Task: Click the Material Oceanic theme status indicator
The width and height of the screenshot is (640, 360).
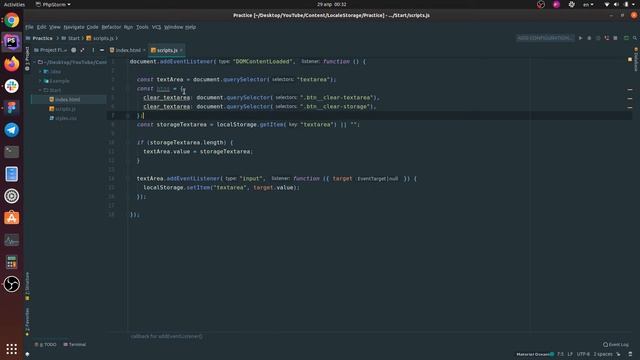Action: [535, 354]
